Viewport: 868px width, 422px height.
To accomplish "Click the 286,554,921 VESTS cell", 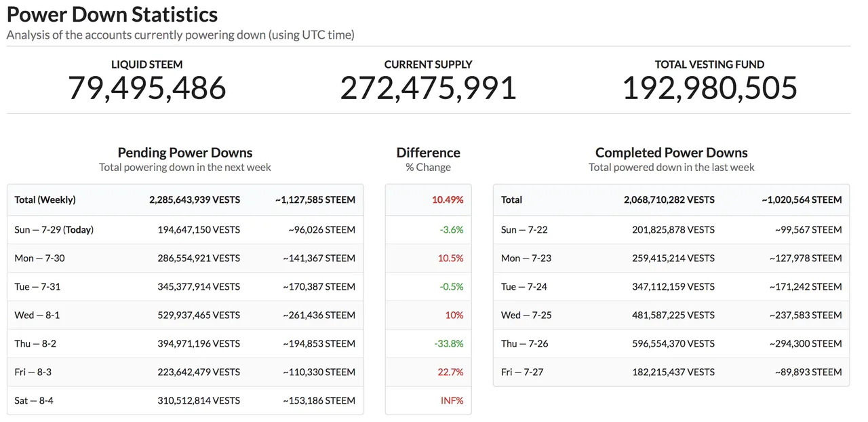I will tap(199, 258).
